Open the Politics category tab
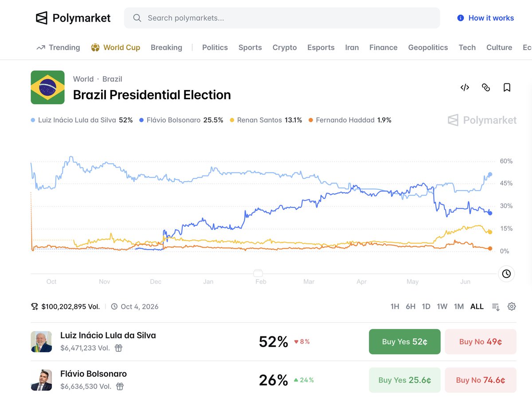532x398 pixels. tap(215, 47)
